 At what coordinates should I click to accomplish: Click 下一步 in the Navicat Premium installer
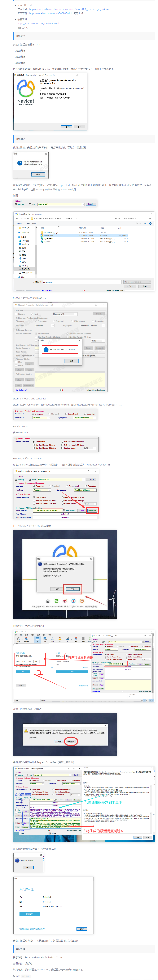tap(66, 127)
